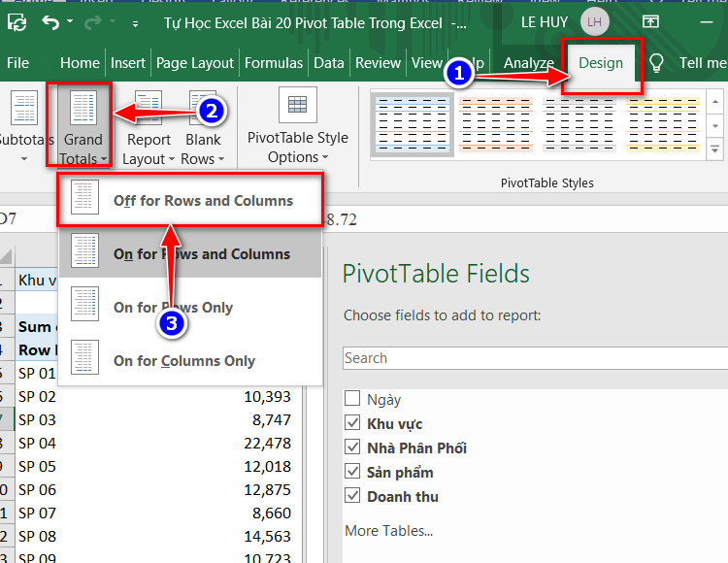The width and height of the screenshot is (728, 563).
Task: Open the Blank Rows dropdown
Action: (x=203, y=149)
